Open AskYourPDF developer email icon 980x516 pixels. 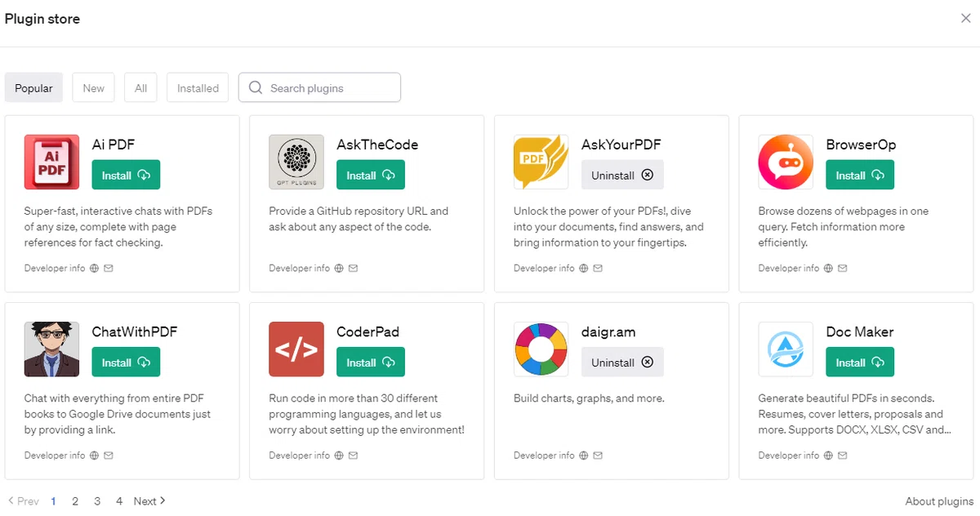tap(598, 268)
